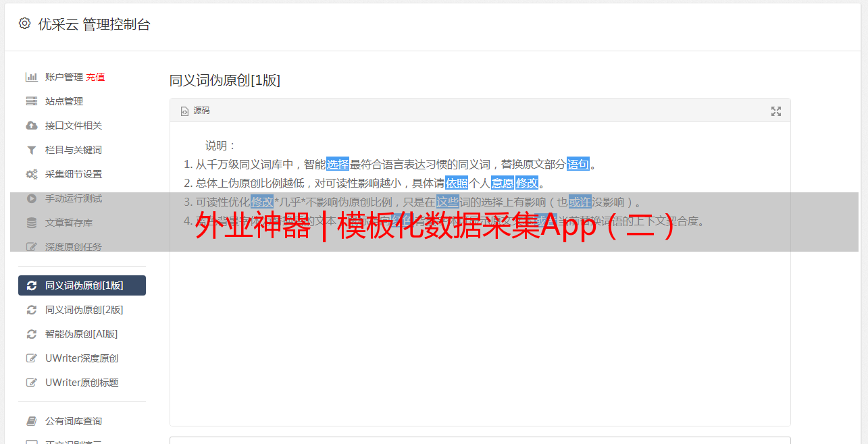Open 智能伪原创[AI版] tool
The image size is (868, 444).
click(82, 334)
